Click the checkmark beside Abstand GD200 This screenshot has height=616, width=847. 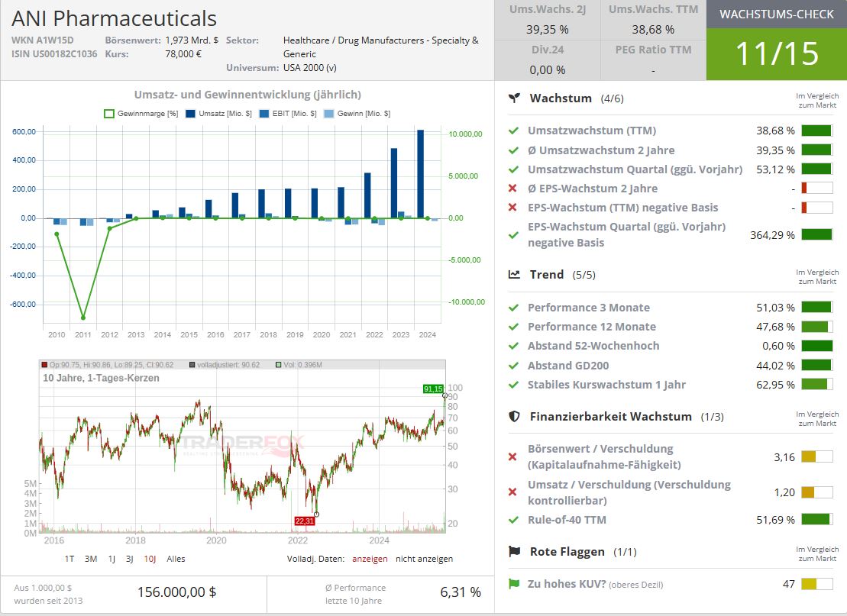click(513, 366)
